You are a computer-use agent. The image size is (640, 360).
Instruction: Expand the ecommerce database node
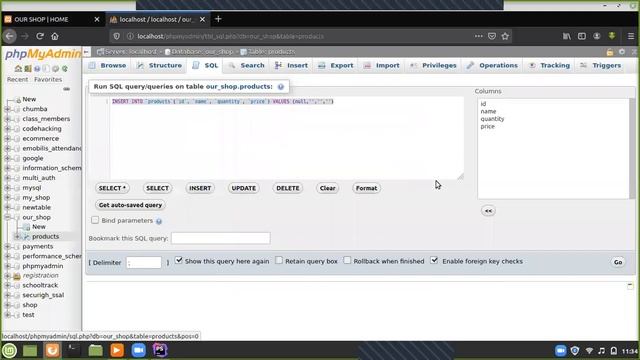point(7,138)
